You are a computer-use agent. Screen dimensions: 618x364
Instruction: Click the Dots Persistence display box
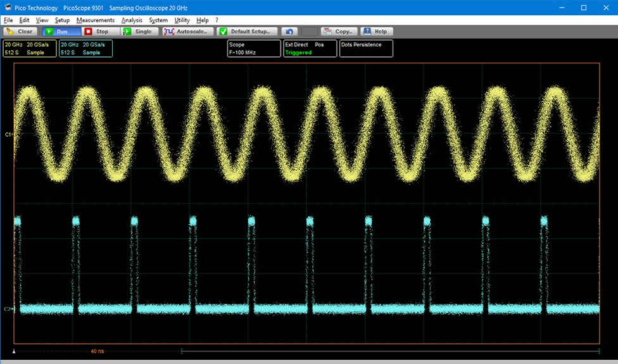(x=366, y=49)
